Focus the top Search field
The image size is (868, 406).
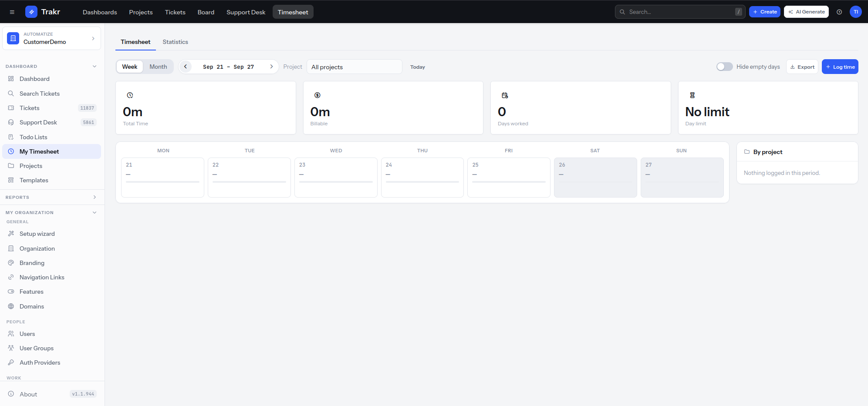click(x=680, y=12)
